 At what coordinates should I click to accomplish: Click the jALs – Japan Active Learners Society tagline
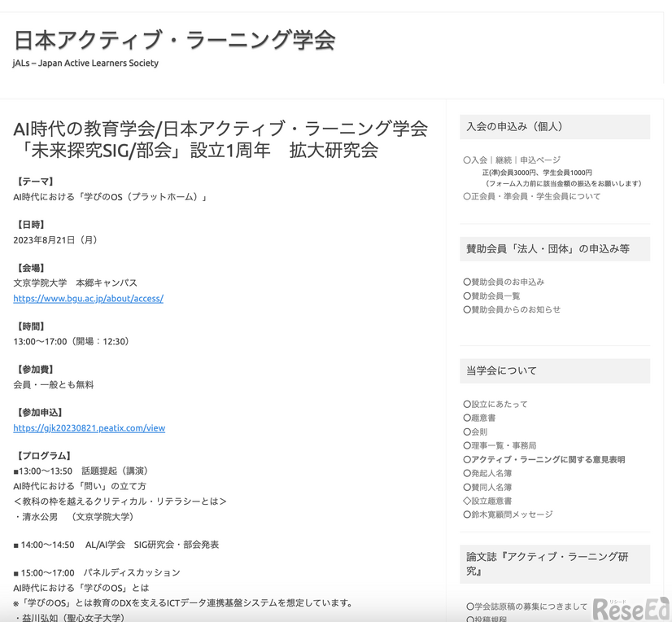(85, 63)
